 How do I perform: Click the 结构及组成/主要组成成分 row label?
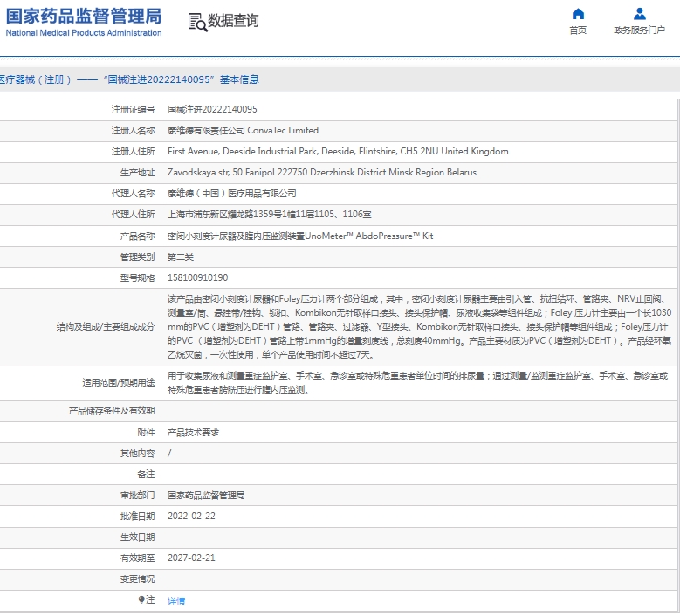tap(106, 327)
